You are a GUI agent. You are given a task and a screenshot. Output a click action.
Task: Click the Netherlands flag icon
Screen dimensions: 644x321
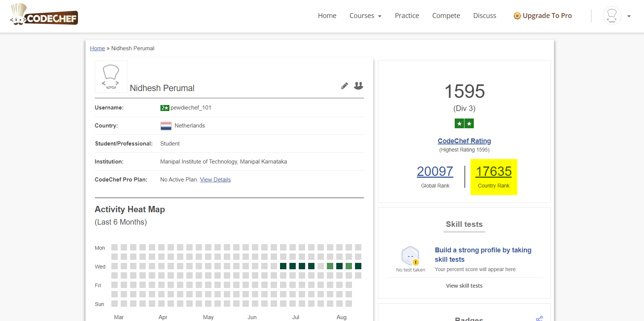coord(166,126)
